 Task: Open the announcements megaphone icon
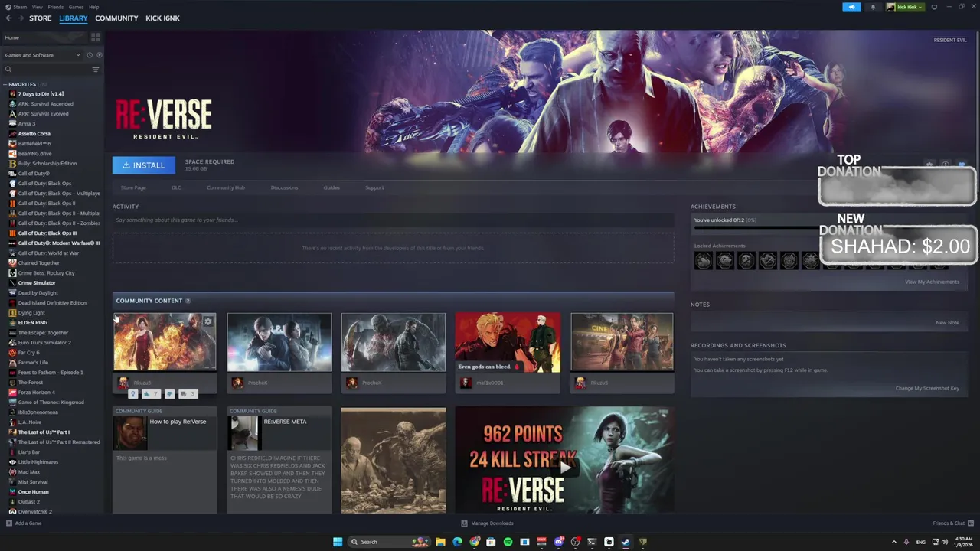click(x=851, y=7)
